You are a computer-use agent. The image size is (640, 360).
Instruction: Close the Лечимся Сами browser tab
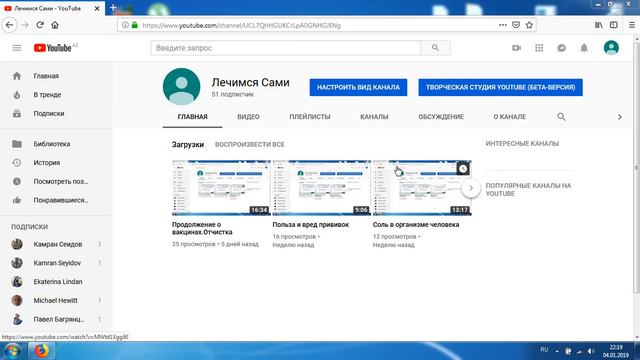coord(97,8)
